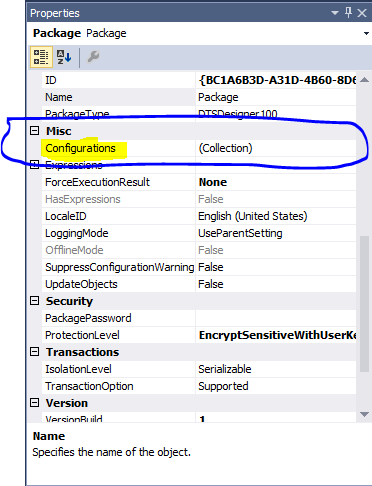
Task: Click the Transactions category header text
Action: click(x=82, y=352)
